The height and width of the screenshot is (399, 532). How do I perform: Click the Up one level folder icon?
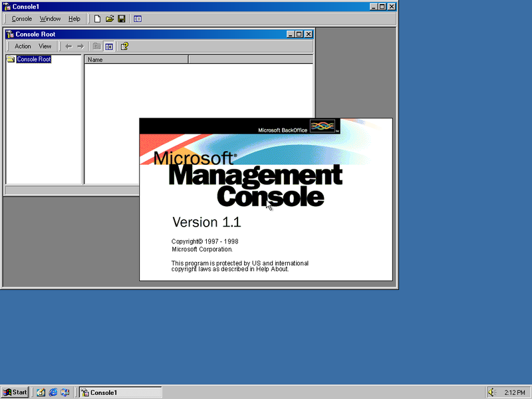(x=96, y=46)
